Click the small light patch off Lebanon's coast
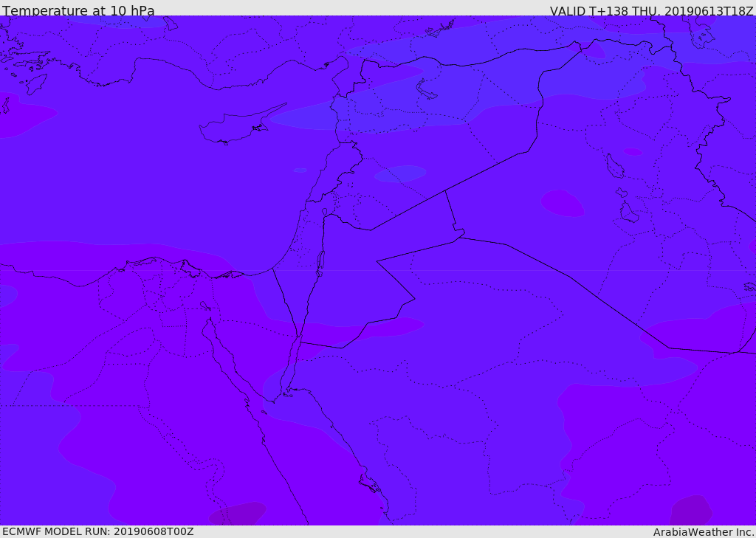Image resolution: width=756 pixels, height=538 pixels. click(x=300, y=170)
